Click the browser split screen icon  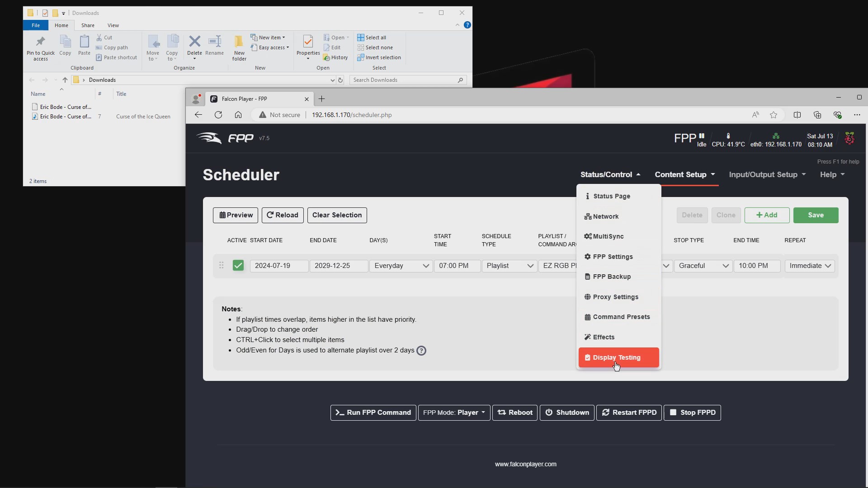click(797, 115)
